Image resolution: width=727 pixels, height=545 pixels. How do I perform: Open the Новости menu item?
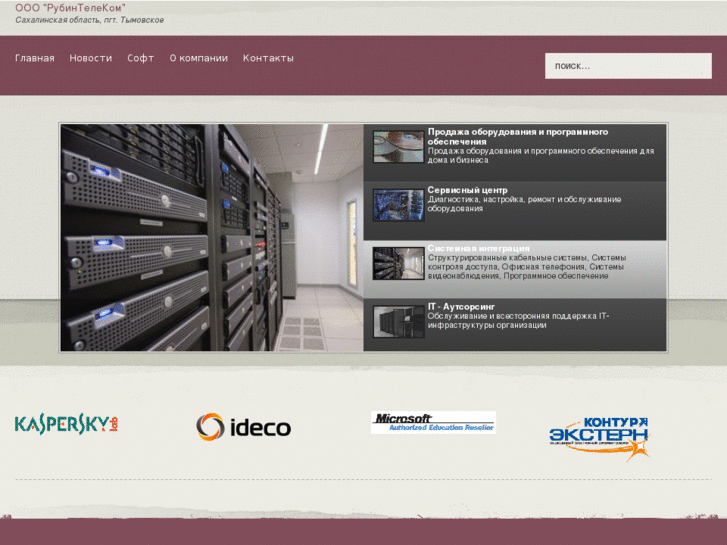click(91, 58)
